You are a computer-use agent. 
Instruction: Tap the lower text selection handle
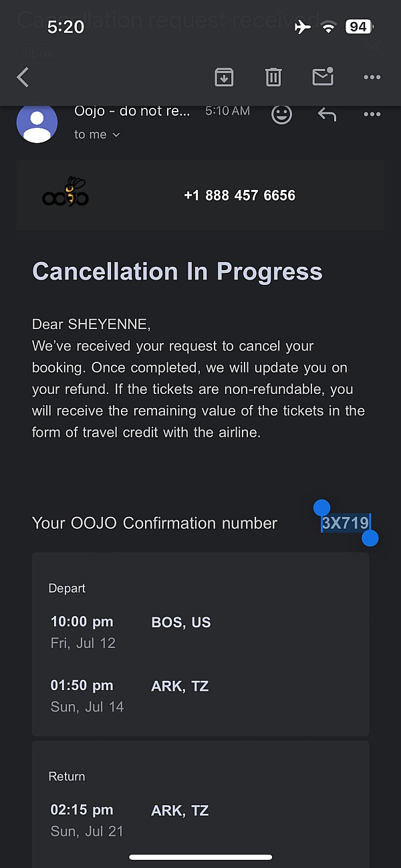point(370,538)
